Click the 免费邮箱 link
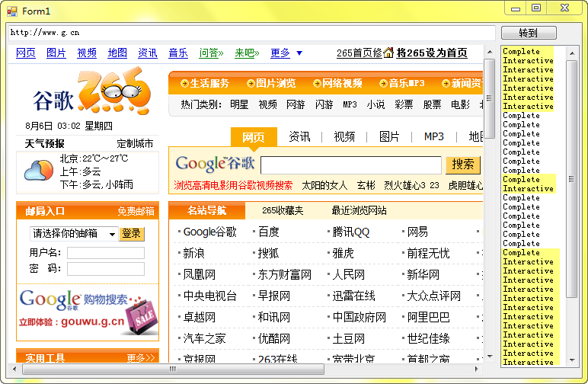The image size is (588, 384). tap(136, 212)
